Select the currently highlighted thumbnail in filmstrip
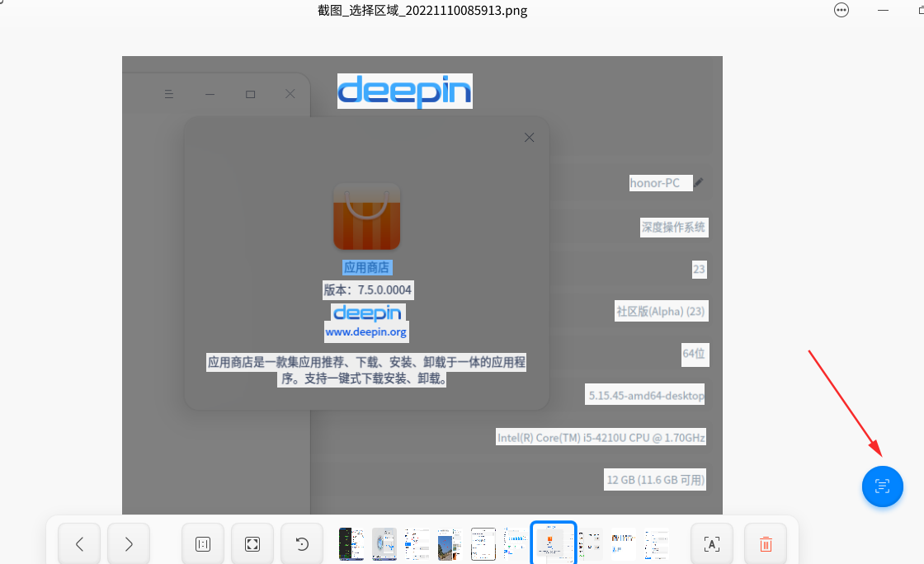Image resolution: width=924 pixels, height=564 pixels. click(x=553, y=543)
